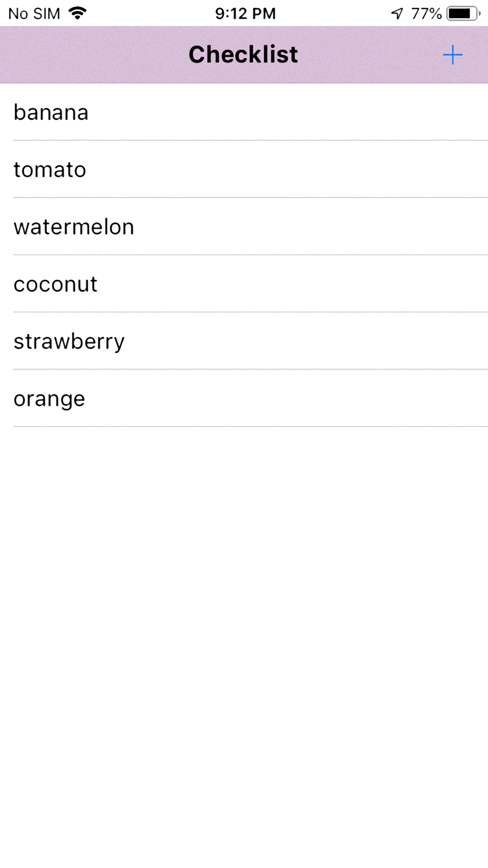Open the orange checklist entry
488x868 pixels.
pos(244,398)
